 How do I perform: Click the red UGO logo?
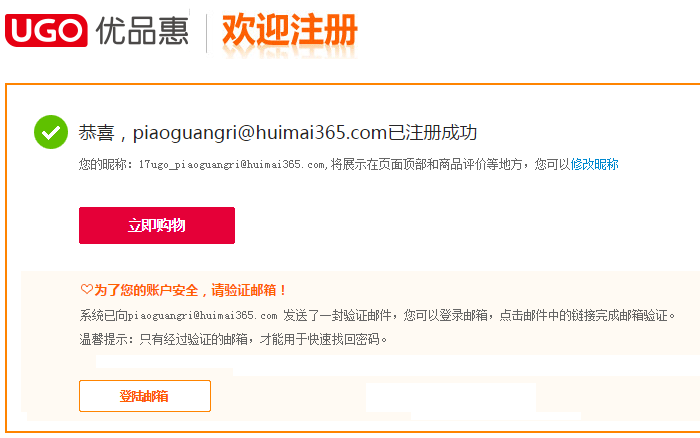[46, 31]
